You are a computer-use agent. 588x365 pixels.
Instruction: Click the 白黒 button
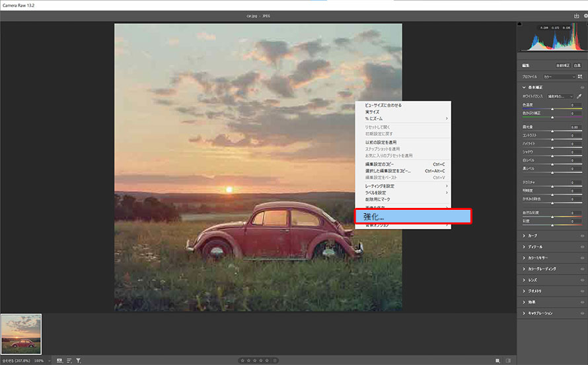tap(577, 66)
